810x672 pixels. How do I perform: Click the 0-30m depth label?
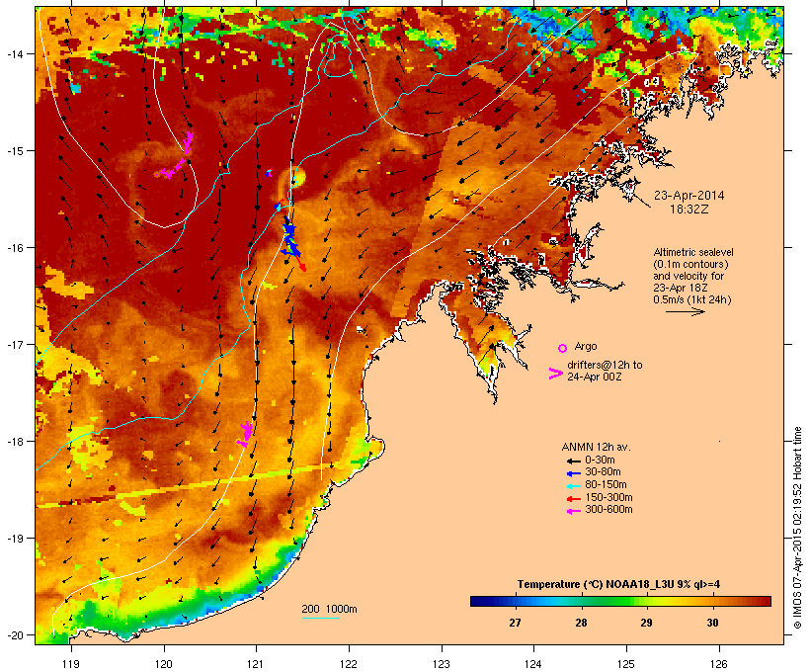(x=600, y=461)
